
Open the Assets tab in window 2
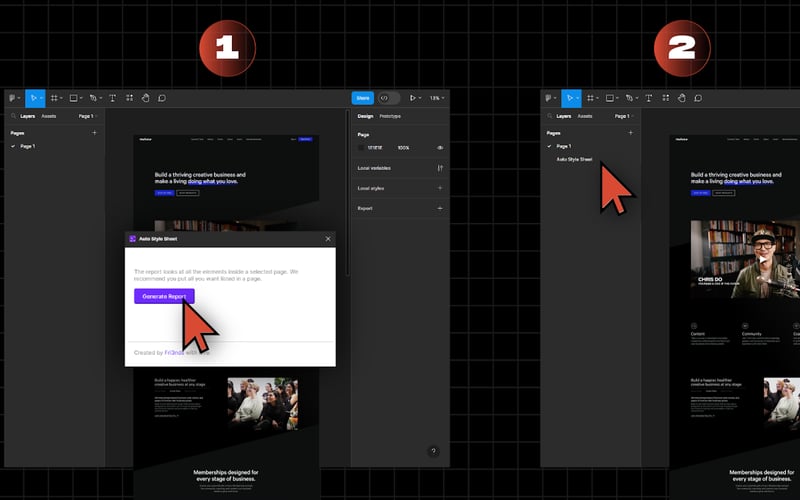pos(584,116)
